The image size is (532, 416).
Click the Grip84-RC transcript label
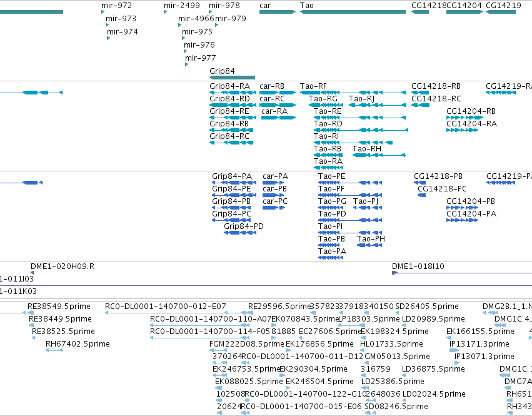click(x=229, y=136)
